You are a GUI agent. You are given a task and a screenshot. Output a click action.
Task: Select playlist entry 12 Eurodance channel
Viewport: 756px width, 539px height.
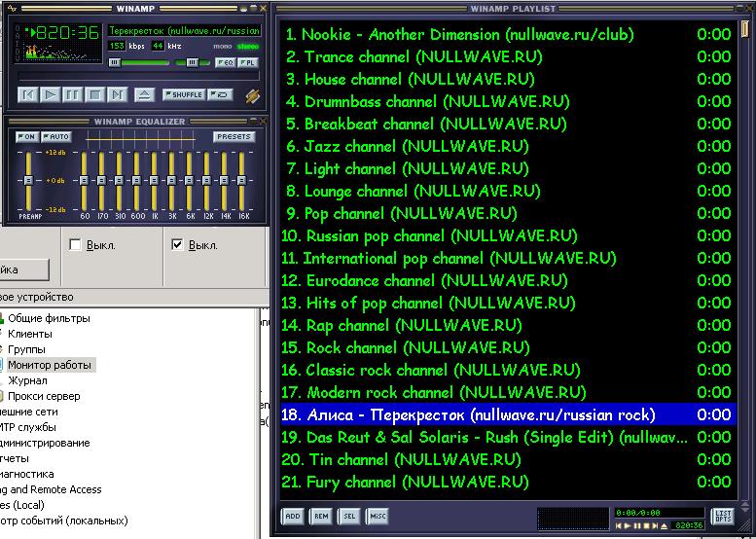[x=509, y=280]
